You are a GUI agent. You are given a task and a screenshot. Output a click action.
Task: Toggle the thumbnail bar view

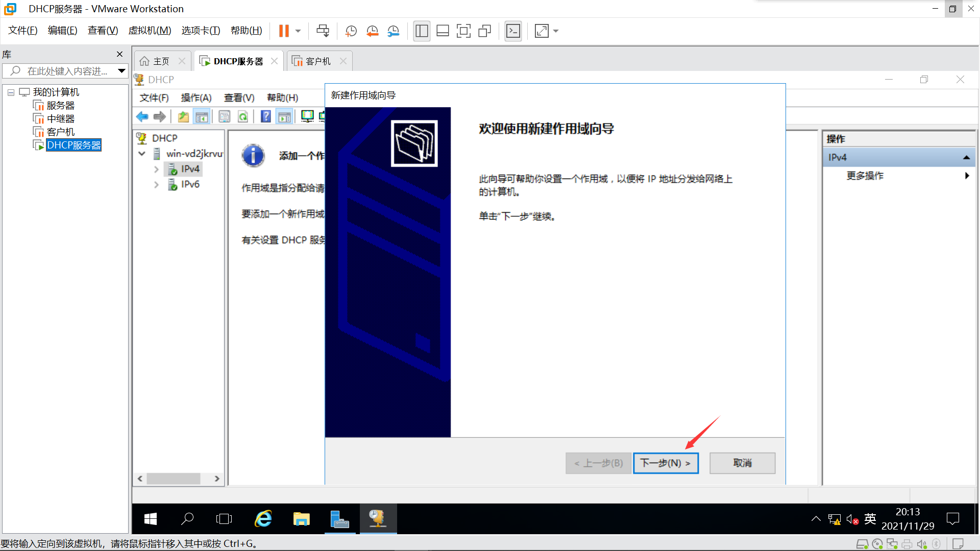click(443, 31)
